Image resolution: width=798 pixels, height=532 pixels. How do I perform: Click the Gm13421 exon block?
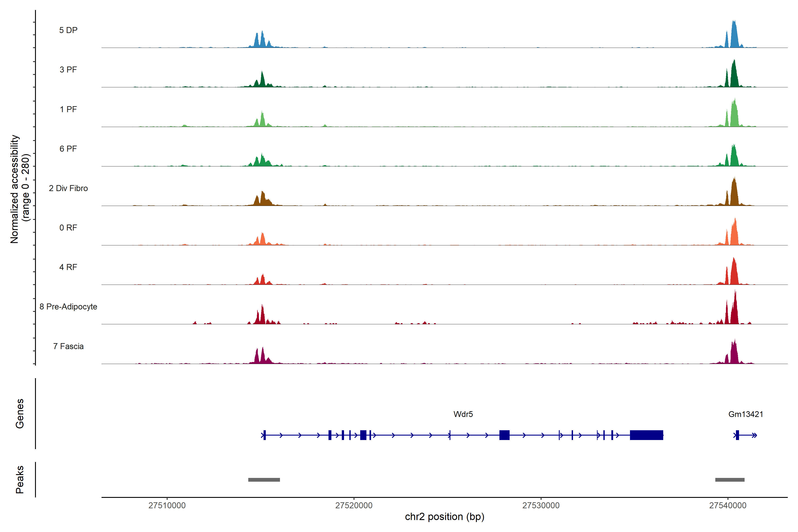click(x=737, y=435)
